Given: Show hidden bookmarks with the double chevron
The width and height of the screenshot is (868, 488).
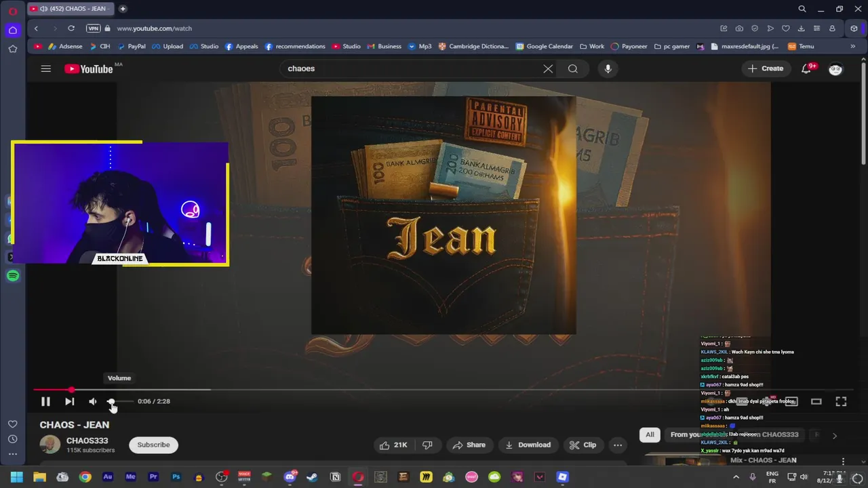Looking at the screenshot, I should [x=852, y=47].
